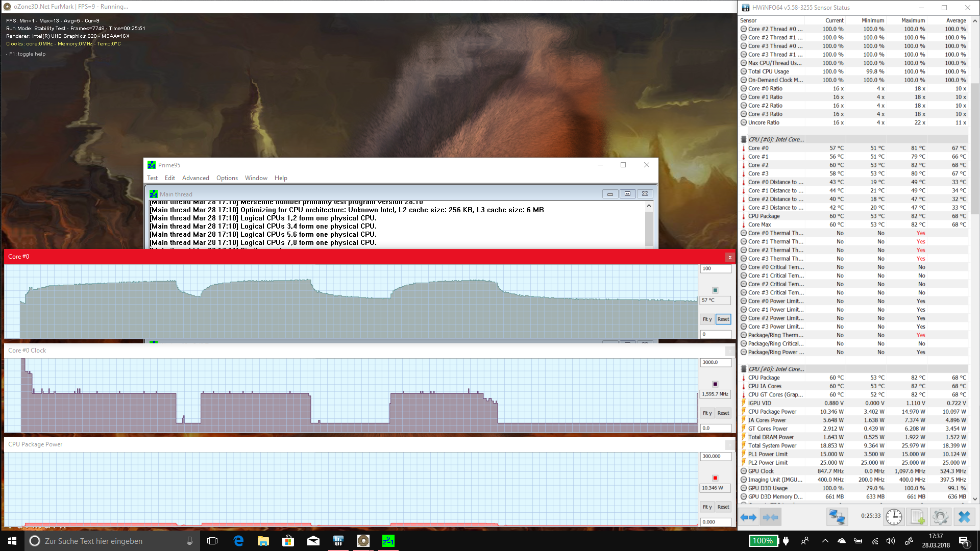This screenshot has height=551, width=980.
Task: Open the Windows Start menu
Action: pos(12,541)
